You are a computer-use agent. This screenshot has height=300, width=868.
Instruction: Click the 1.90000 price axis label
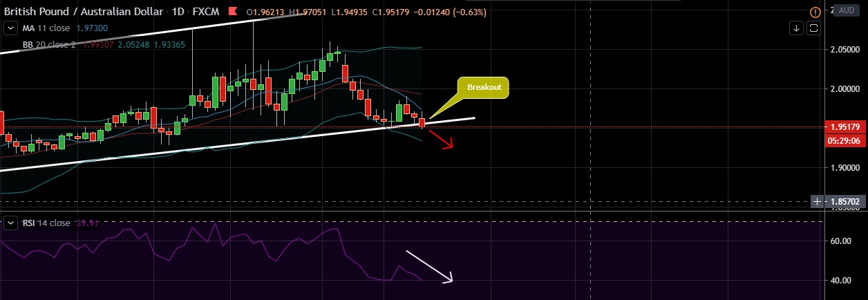(845, 168)
